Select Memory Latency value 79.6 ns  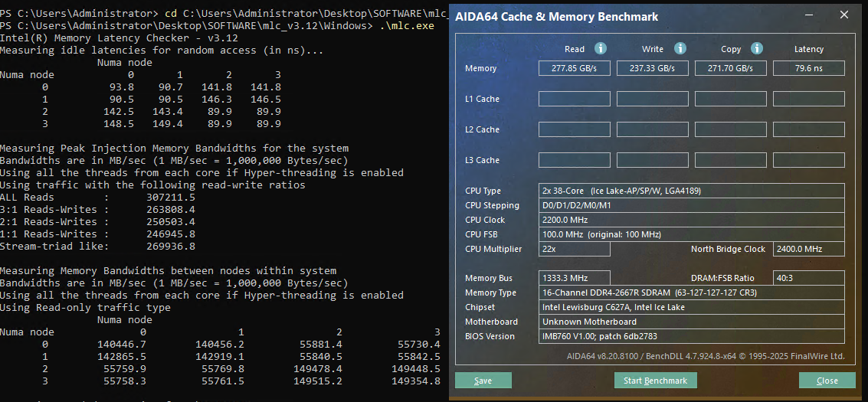coord(809,68)
